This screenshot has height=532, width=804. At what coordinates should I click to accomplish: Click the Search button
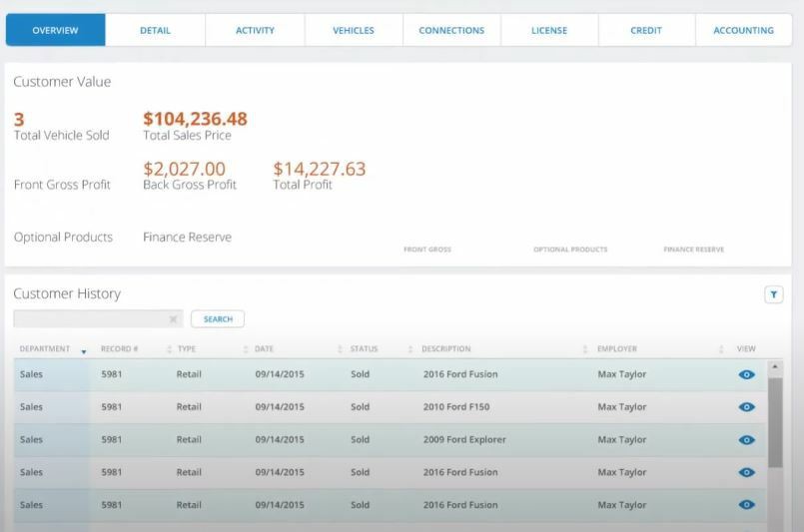[218, 319]
